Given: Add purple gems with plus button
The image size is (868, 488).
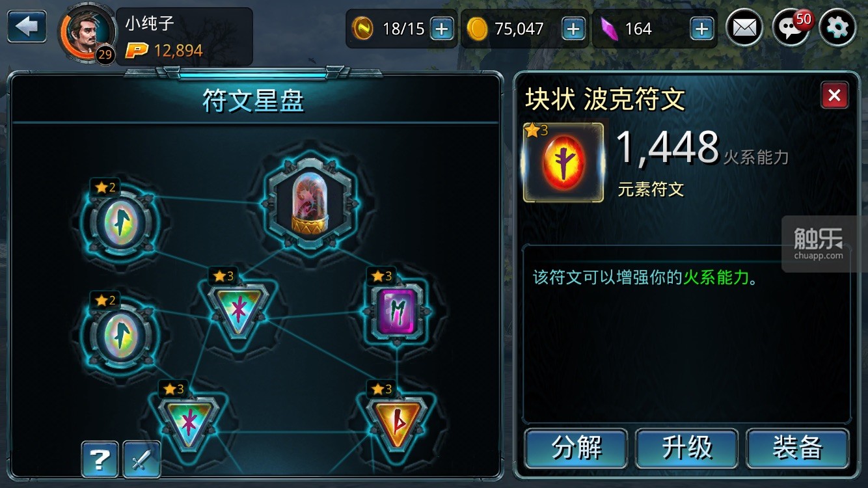Looking at the screenshot, I should [701, 29].
